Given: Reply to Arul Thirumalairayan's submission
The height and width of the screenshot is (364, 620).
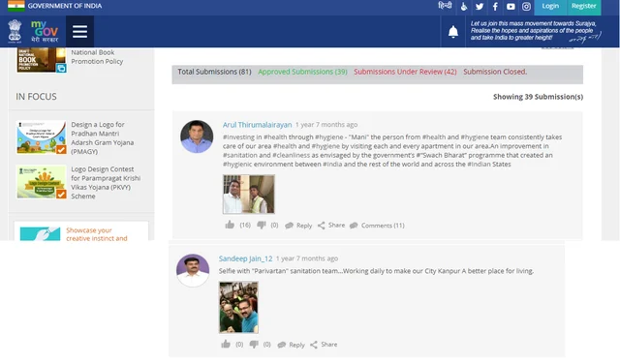Looking at the screenshot, I should (x=298, y=226).
